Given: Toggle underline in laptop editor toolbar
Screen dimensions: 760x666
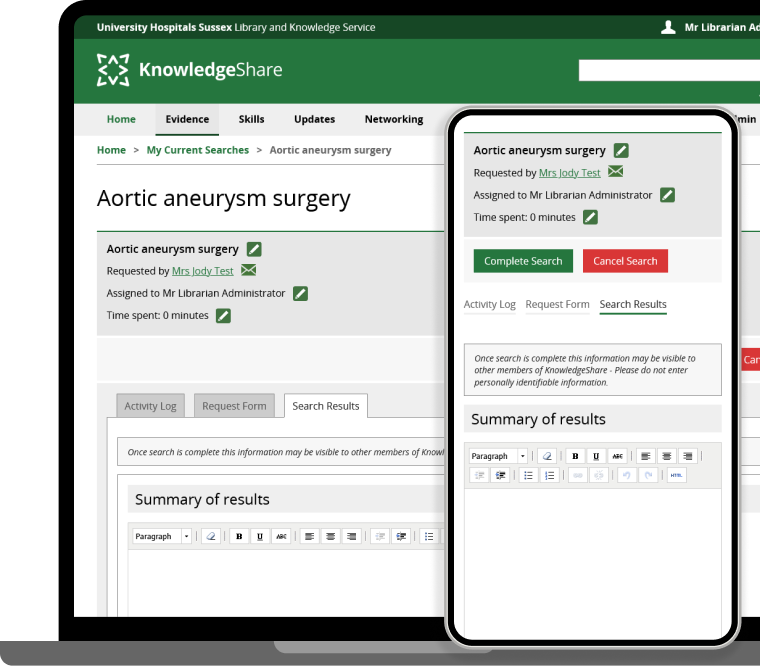Looking at the screenshot, I should 260,537.
